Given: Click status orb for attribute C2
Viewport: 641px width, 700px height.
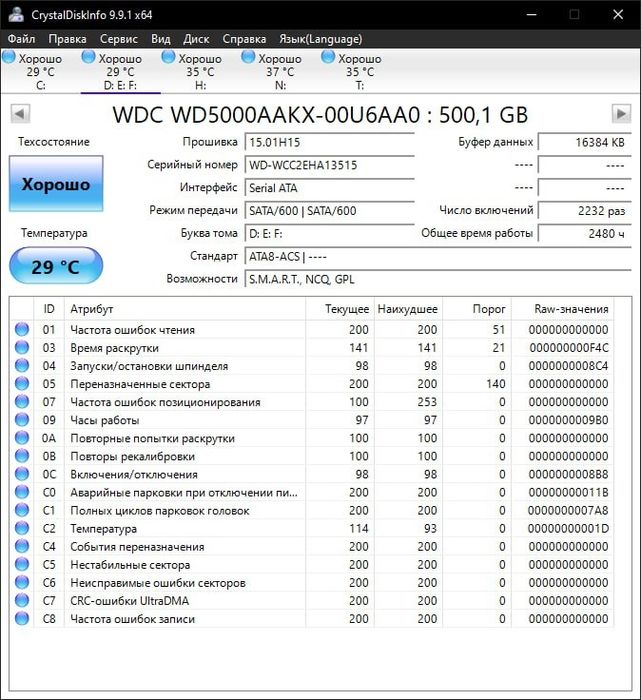Looking at the screenshot, I should (x=22, y=528).
